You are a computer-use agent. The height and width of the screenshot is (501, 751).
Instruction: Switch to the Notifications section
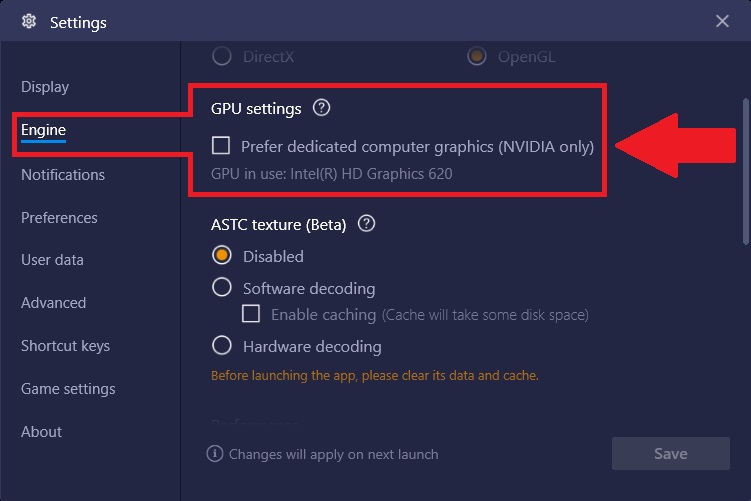(x=63, y=175)
